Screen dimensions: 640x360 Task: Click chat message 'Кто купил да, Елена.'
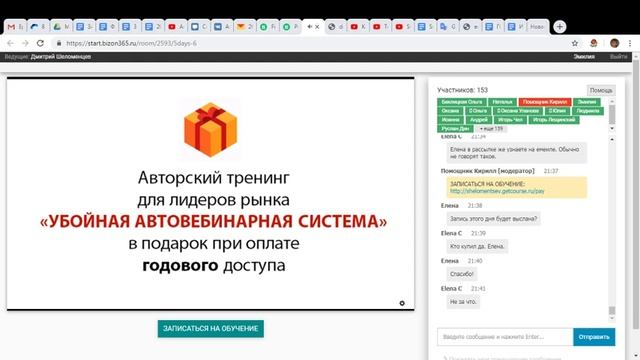click(x=477, y=247)
